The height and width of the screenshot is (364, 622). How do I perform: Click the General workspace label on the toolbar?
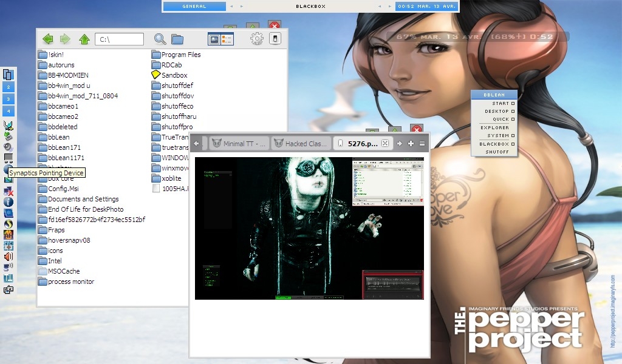click(194, 6)
